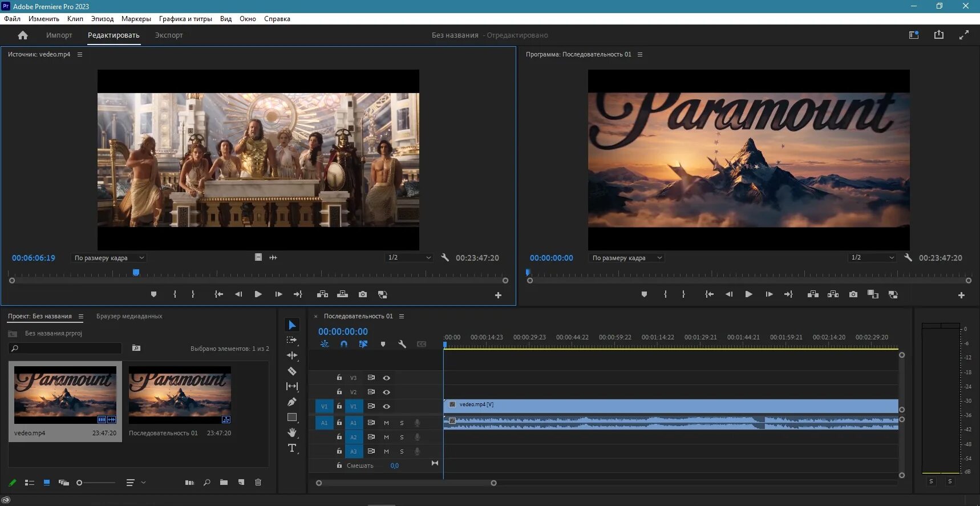Open the Графика и титры menu

(185, 19)
